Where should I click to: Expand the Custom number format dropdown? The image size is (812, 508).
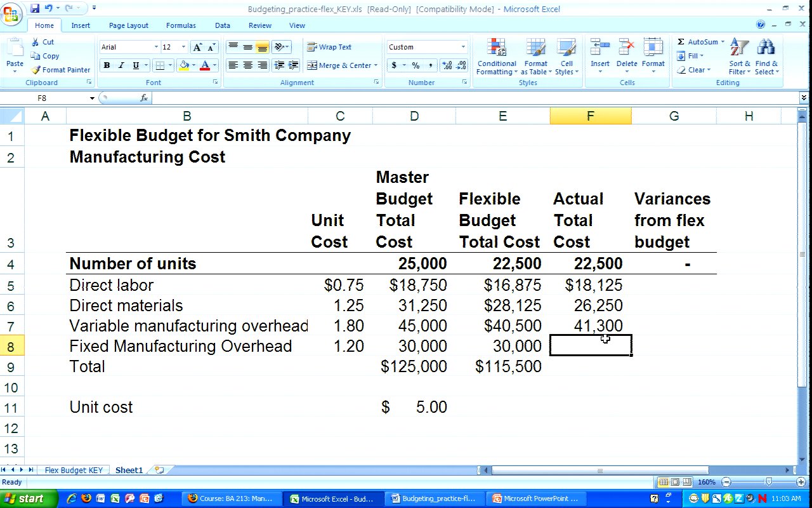coord(463,47)
